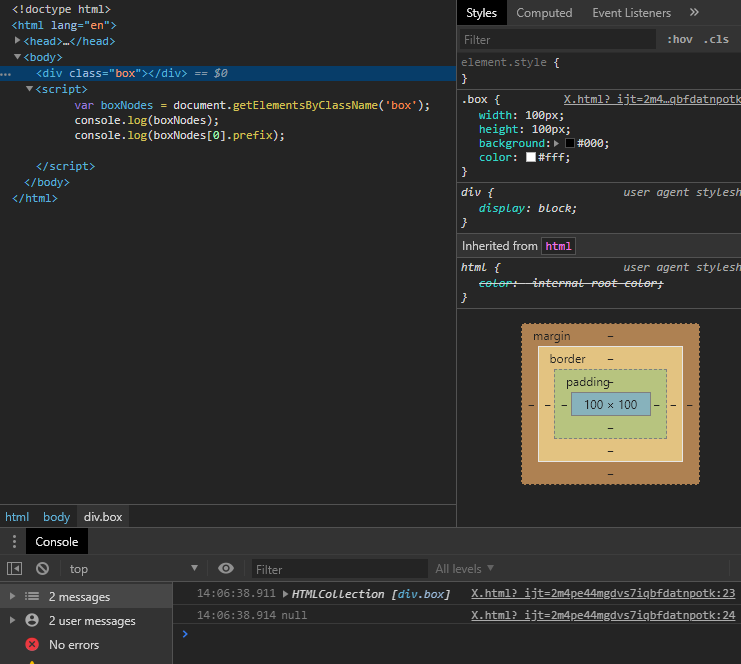Click the 100 × 100 content box
Image resolution: width=741 pixels, height=664 pixels.
(x=611, y=405)
